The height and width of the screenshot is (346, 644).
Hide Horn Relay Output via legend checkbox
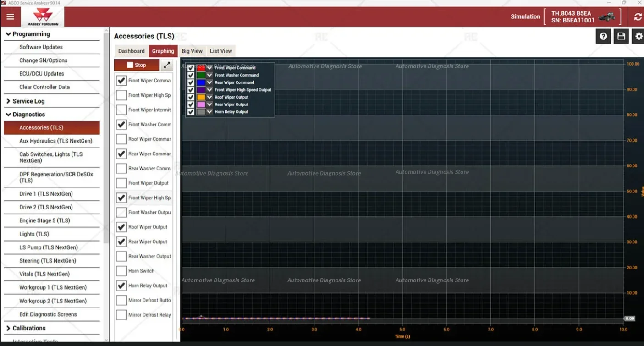[x=191, y=112]
